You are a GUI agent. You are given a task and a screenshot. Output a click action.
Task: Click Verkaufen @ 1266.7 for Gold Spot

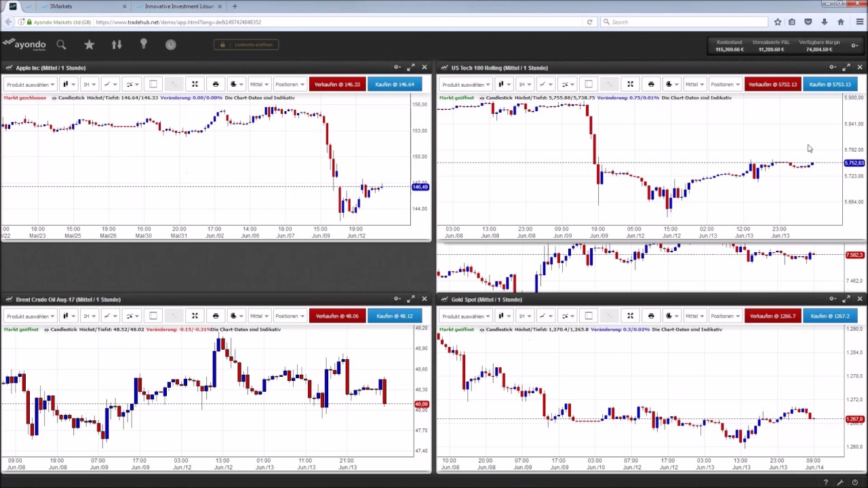point(772,316)
